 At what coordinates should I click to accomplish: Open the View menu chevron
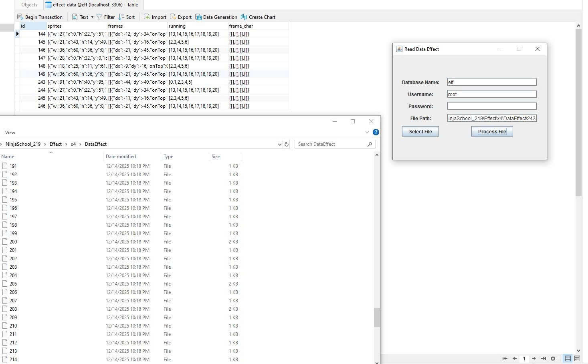pyautogui.click(x=367, y=132)
